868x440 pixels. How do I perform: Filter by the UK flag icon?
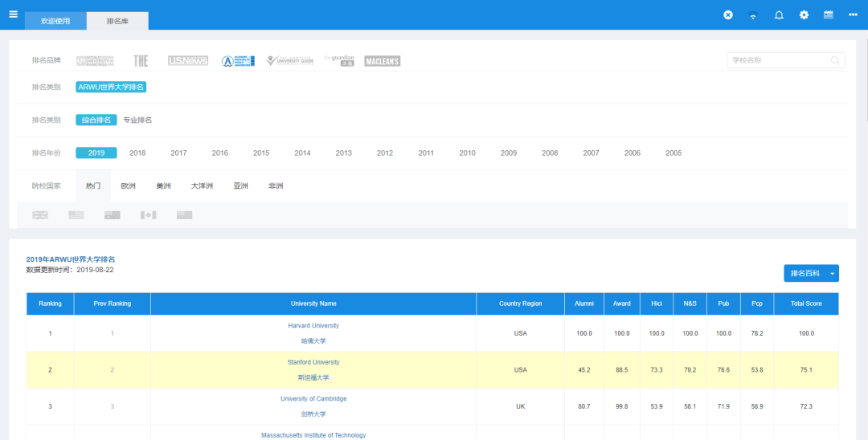[40, 215]
